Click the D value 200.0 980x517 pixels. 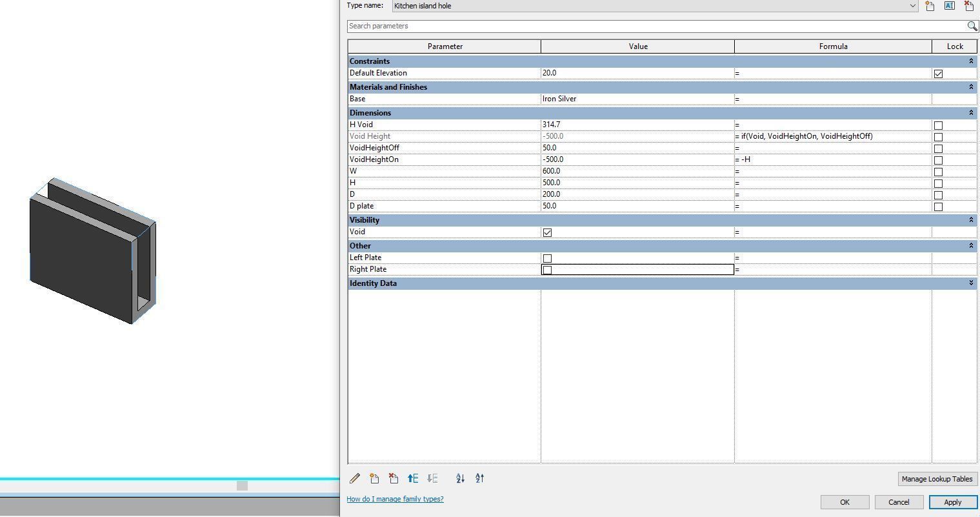pyautogui.click(x=637, y=194)
